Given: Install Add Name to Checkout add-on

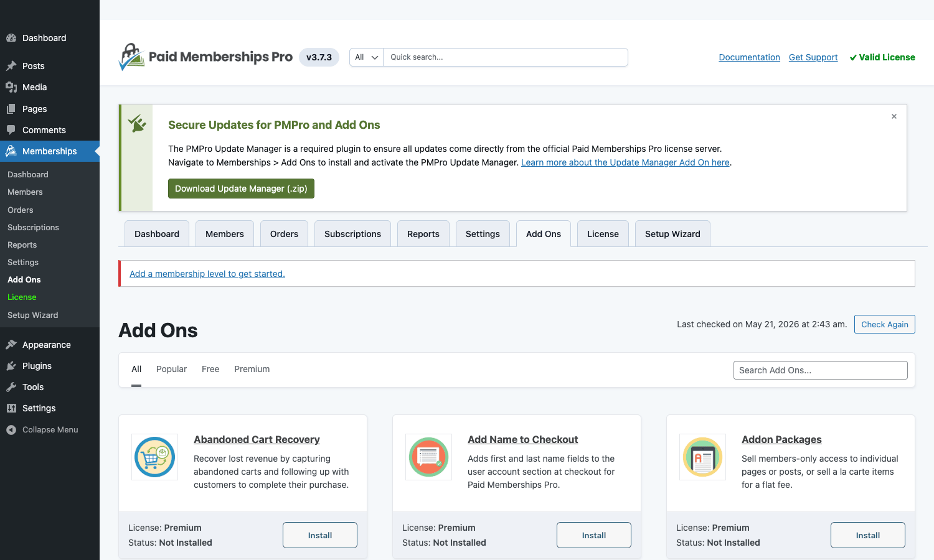Looking at the screenshot, I should point(594,535).
